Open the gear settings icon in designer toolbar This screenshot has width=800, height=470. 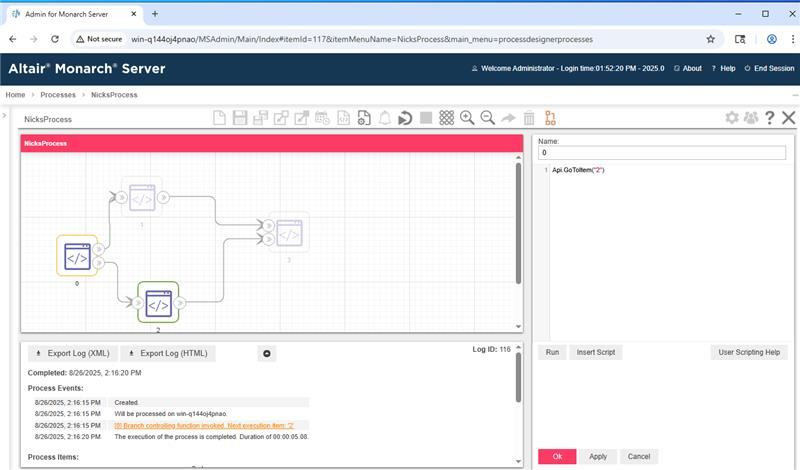pyautogui.click(x=732, y=118)
